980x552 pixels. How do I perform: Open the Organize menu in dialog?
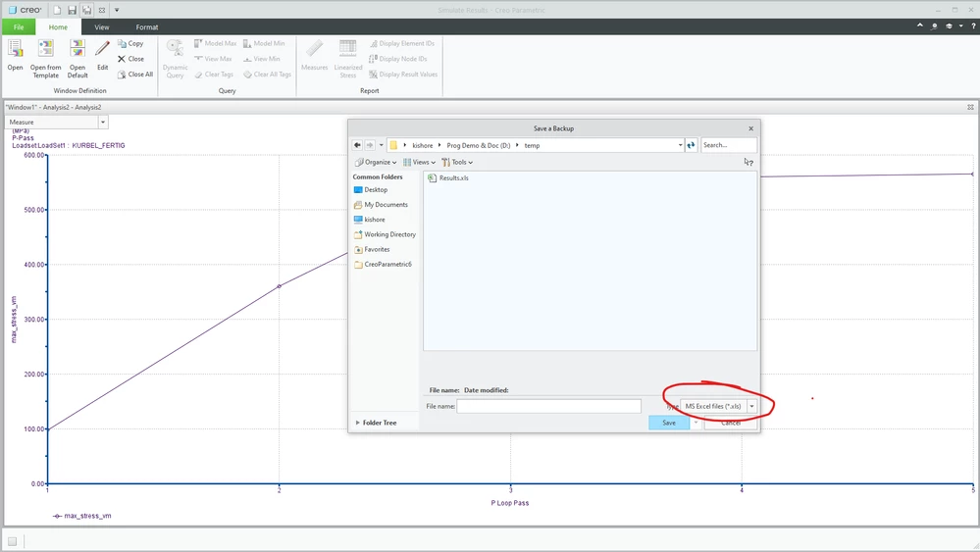click(376, 162)
